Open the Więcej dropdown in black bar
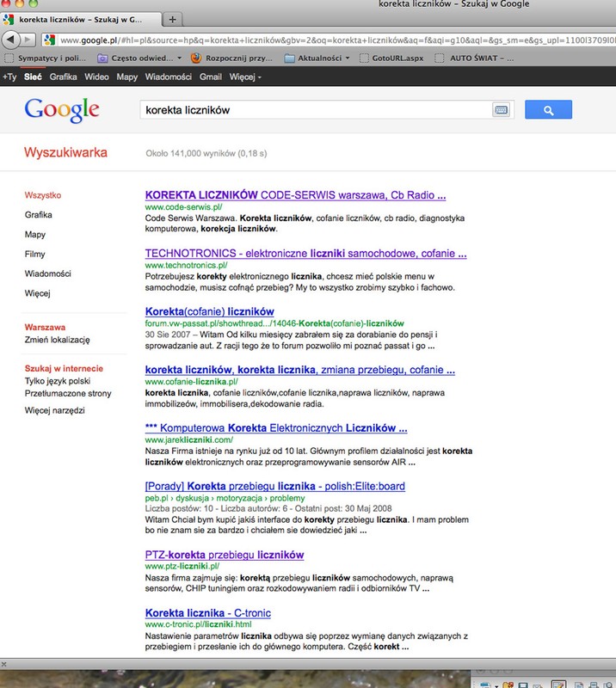This screenshot has width=616, height=688. click(245, 77)
